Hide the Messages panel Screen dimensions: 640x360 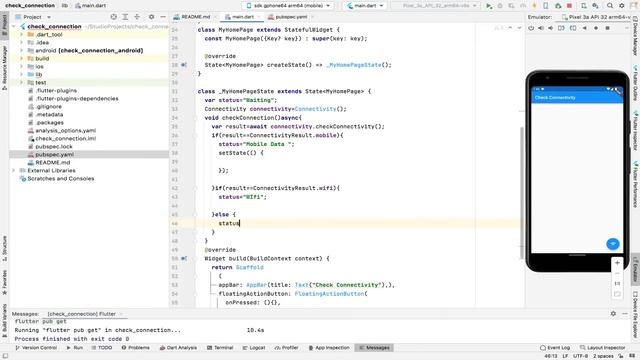(625, 313)
